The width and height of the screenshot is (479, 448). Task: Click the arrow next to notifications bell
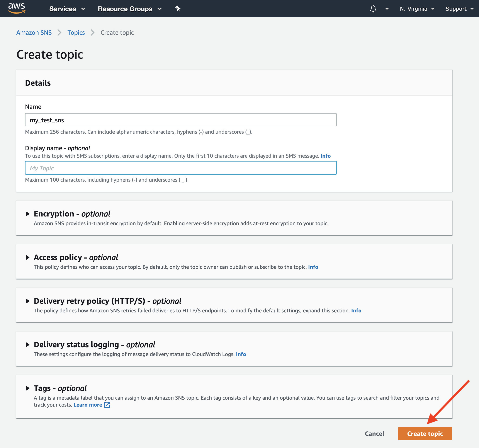click(387, 9)
